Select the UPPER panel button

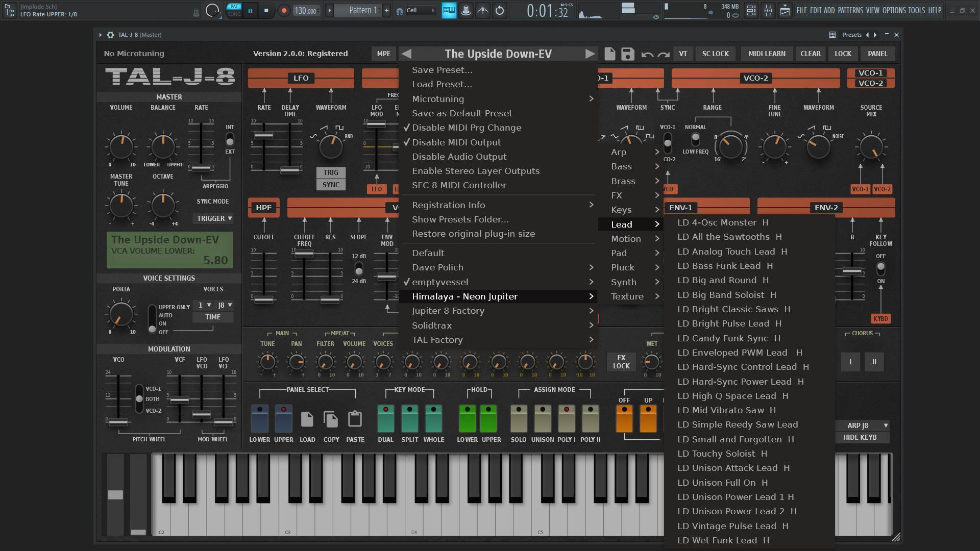pos(283,419)
